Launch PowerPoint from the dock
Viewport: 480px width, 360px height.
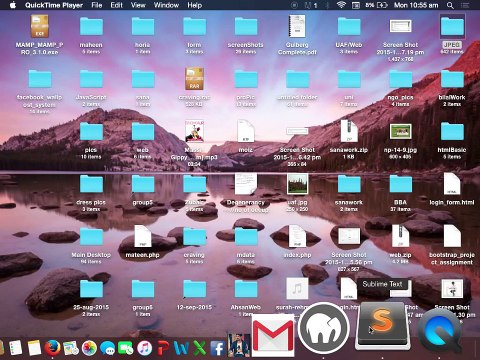click(x=163, y=348)
